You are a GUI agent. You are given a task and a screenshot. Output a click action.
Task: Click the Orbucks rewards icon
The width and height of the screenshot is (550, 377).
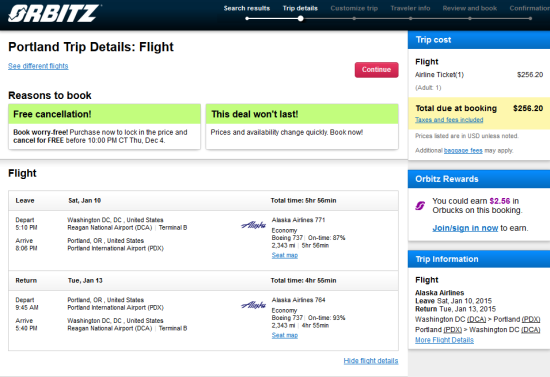pos(420,206)
